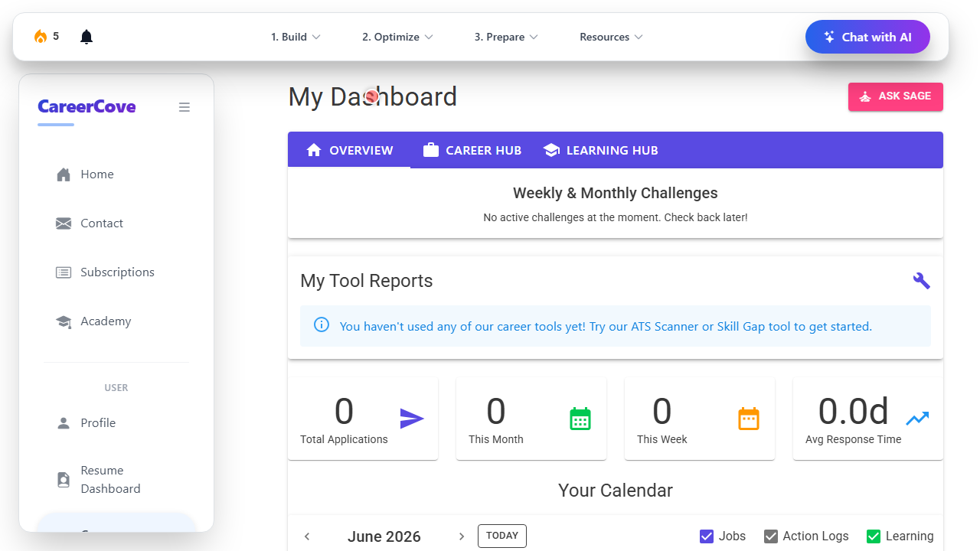Click the My Tool Reports heading

click(x=367, y=281)
